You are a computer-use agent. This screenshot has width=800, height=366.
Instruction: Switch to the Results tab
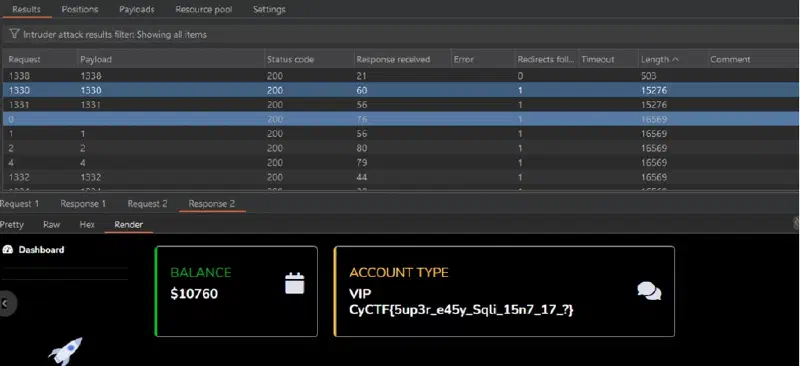pyautogui.click(x=27, y=9)
